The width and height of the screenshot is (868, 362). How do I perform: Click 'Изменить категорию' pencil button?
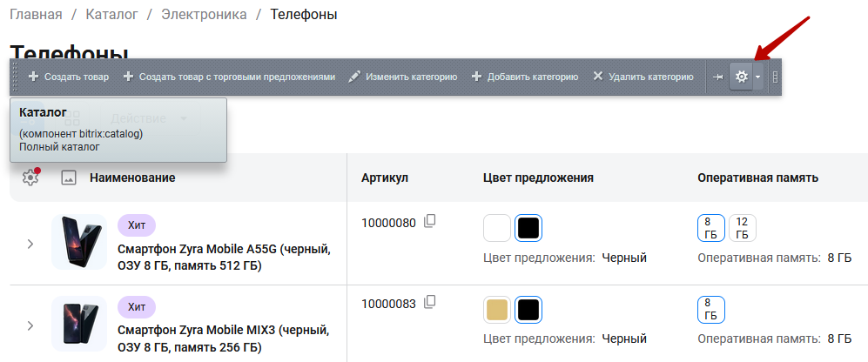click(x=403, y=77)
